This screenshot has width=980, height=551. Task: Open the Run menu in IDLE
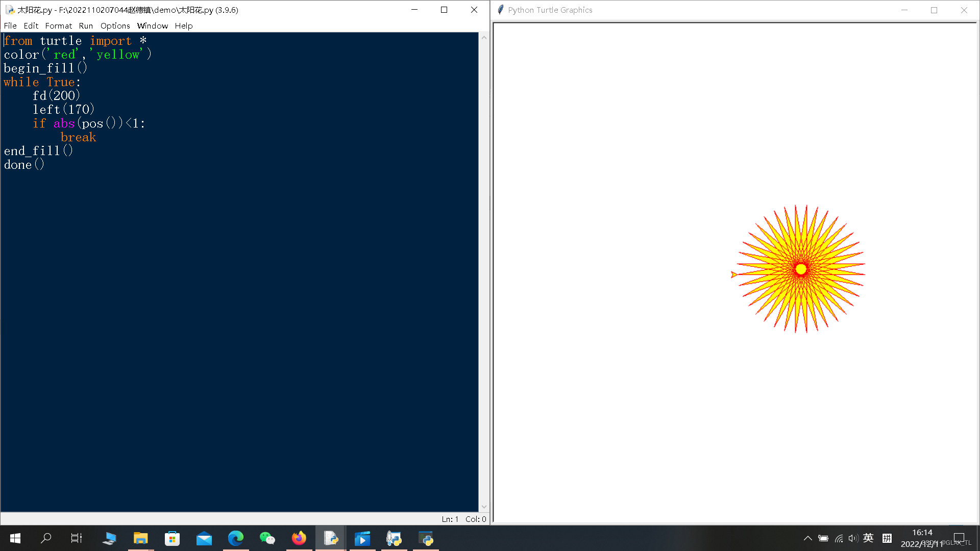[x=86, y=26]
